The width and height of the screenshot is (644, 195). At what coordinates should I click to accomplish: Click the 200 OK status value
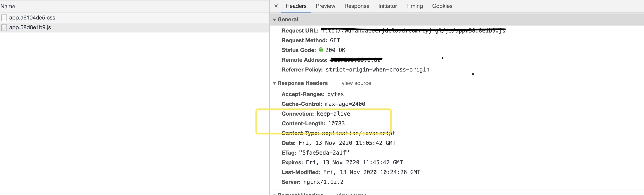click(x=335, y=50)
